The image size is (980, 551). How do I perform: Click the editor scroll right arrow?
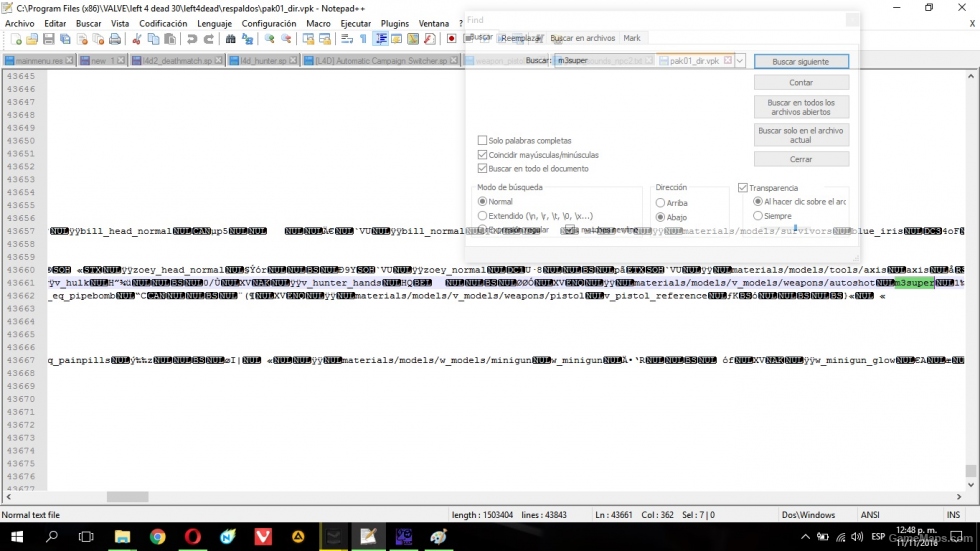pos(959,497)
